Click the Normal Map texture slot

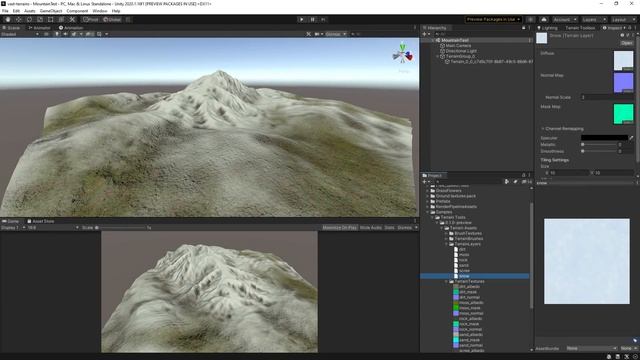[623, 82]
